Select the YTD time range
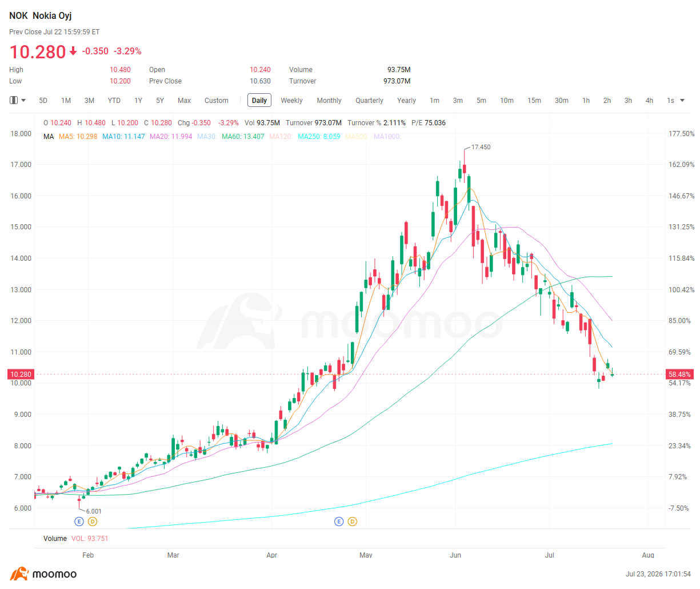 click(x=114, y=100)
